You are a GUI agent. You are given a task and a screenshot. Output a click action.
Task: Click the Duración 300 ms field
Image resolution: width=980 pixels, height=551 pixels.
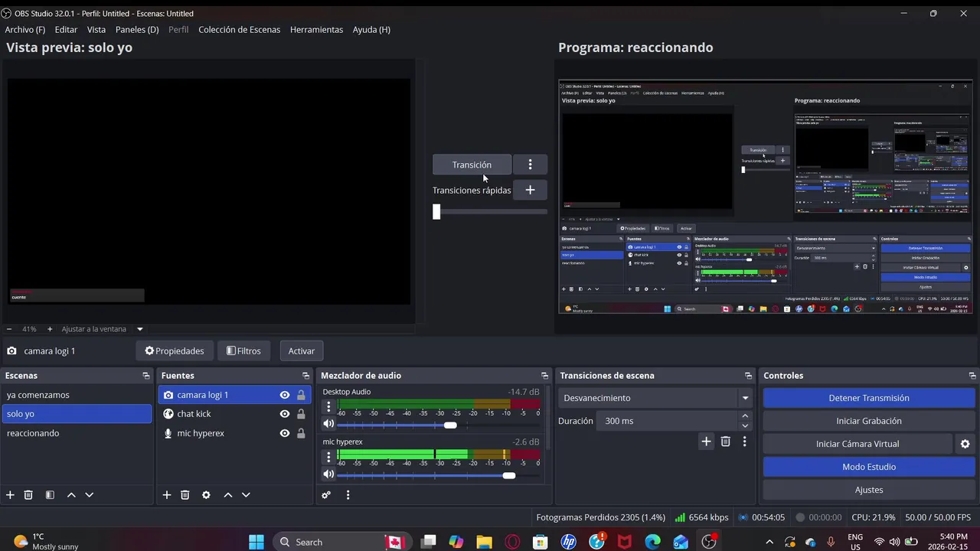point(668,421)
